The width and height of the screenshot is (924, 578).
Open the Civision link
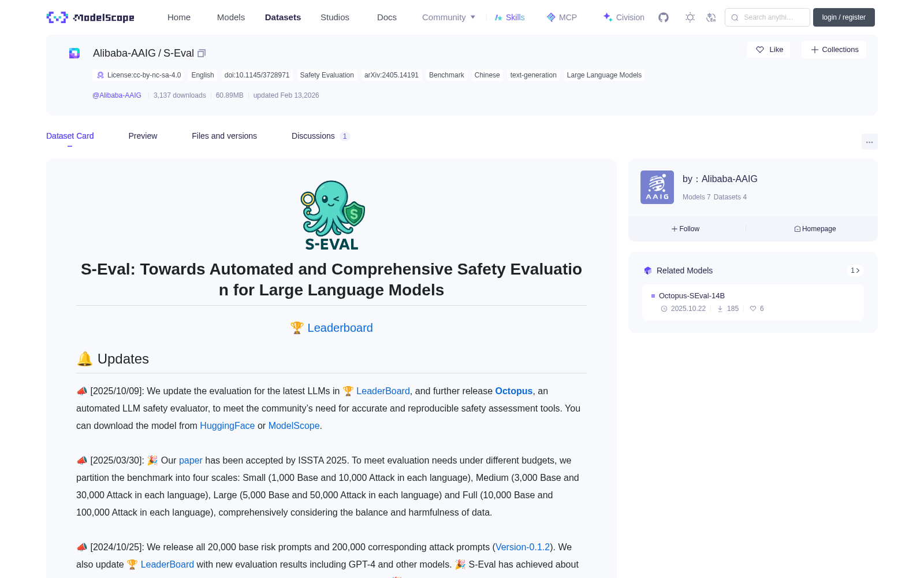(x=624, y=17)
